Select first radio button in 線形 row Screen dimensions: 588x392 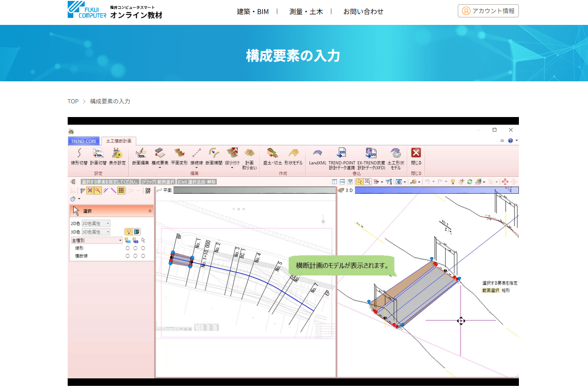128,248
